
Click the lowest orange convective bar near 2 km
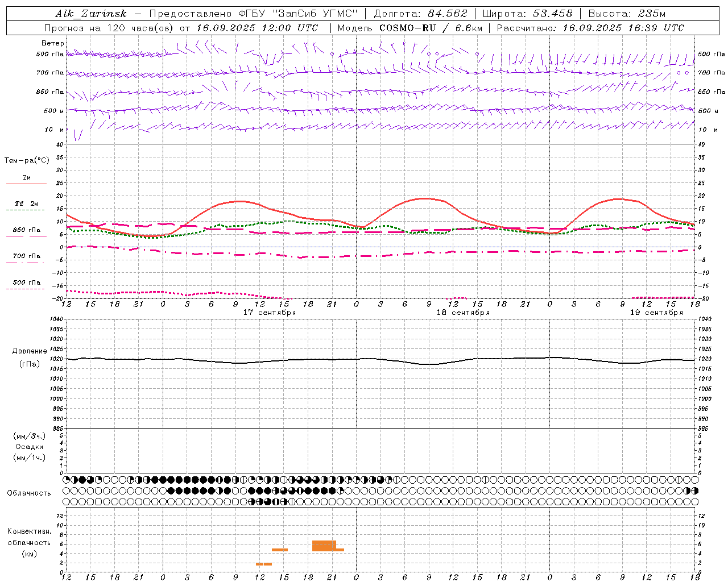263,564
